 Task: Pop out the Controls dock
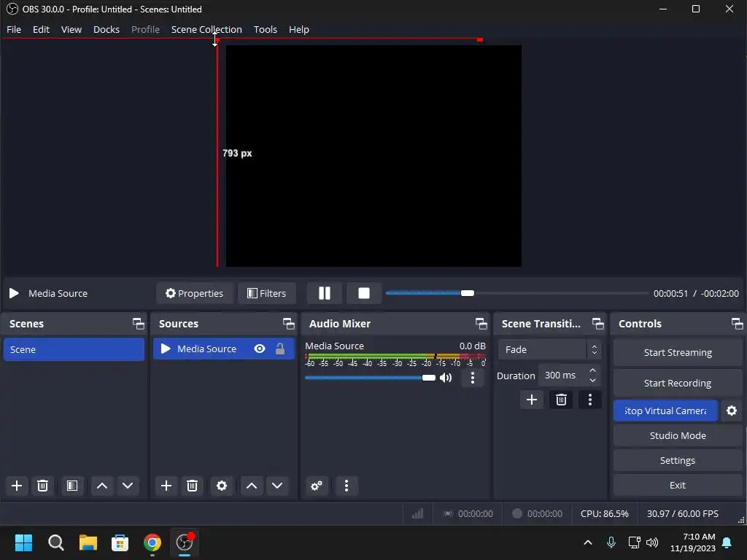point(737,324)
